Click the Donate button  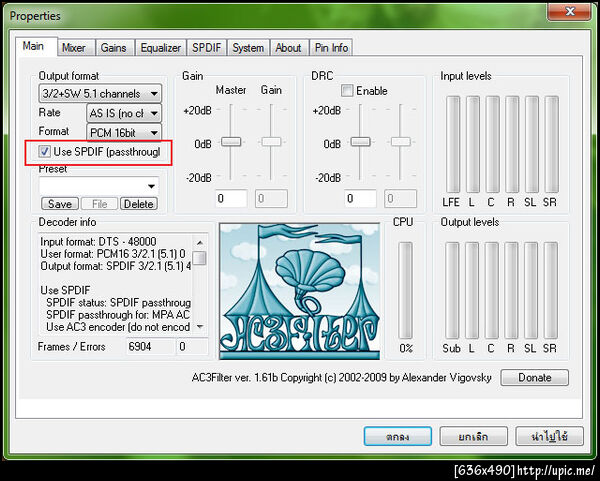[535, 377]
